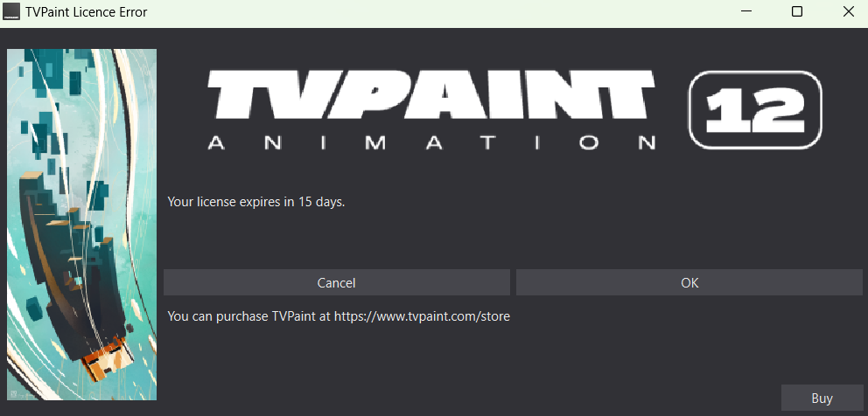The width and height of the screenshot is (868, 416).
Task: Click the Cancel button
Action: tap(337, 282)
